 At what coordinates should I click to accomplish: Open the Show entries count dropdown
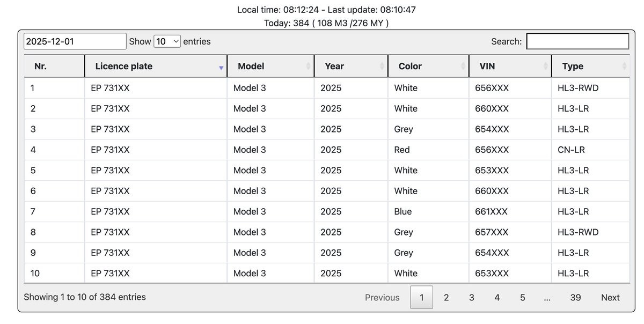(167, 41)
